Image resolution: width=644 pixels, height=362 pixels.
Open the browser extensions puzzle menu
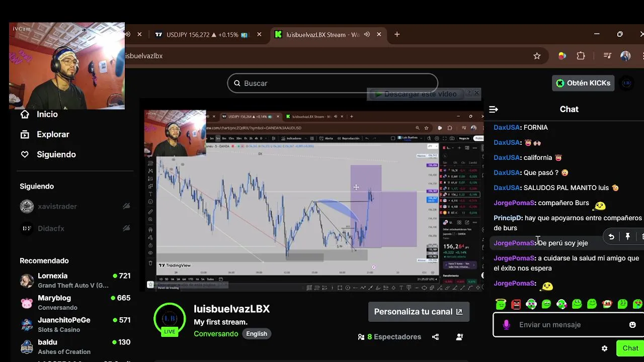(581, 56)
